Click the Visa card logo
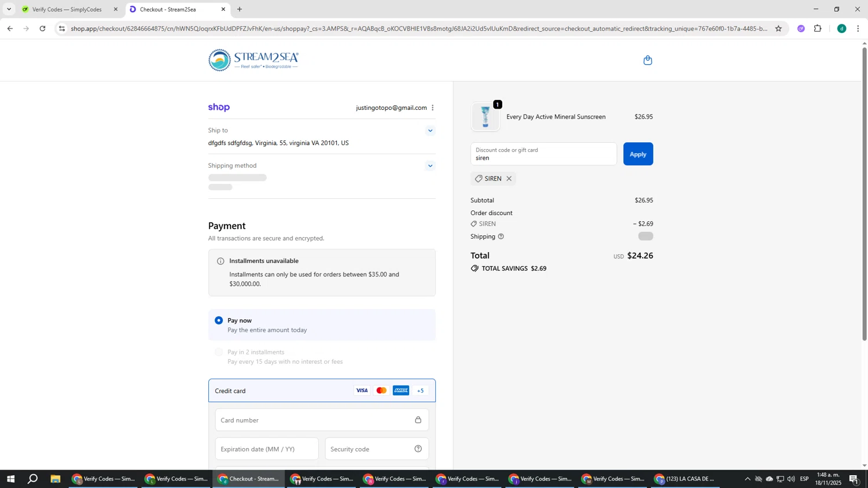This screenshot has height=488, width=868. click(x=362, y=390)
